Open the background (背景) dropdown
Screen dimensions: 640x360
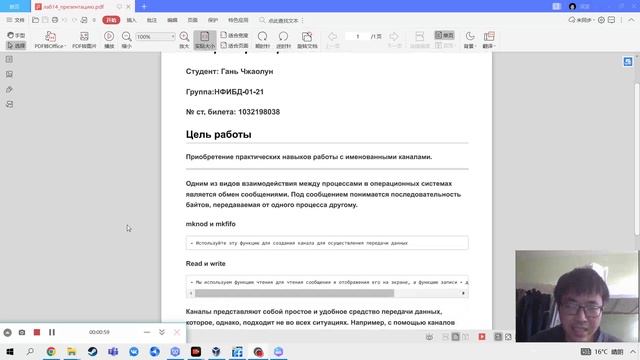[470, 40]
